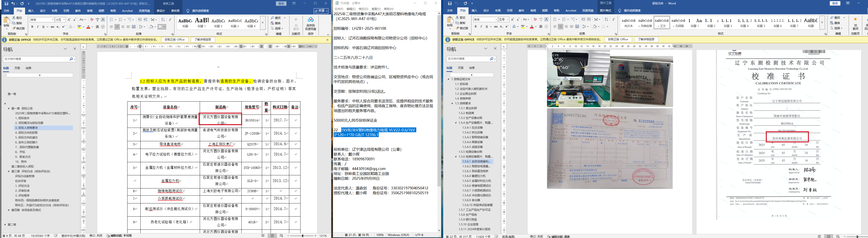Increase indent in left Word ribbon
The width and height of the screenshot is (868, 238).
coord(146,20)
